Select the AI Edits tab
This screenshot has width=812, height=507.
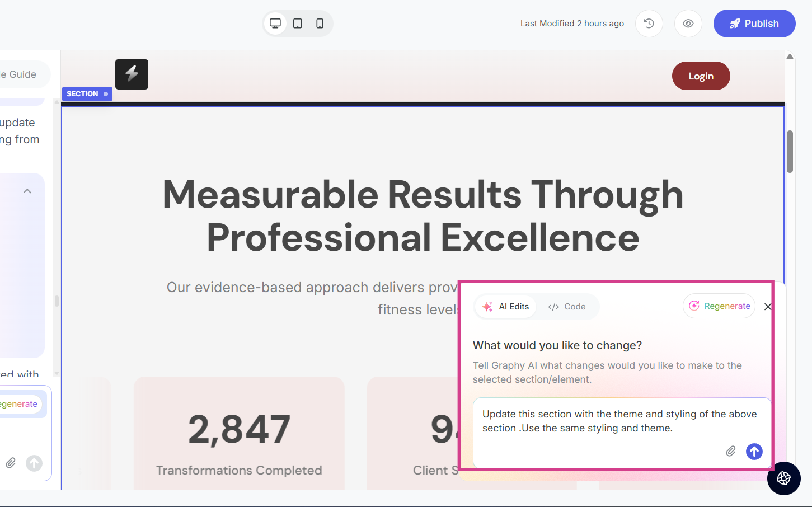[506, 307]
